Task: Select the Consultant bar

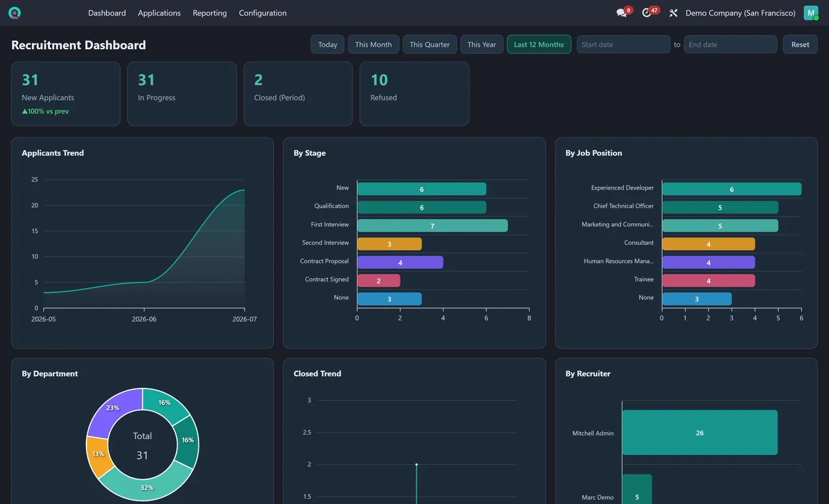Action: tap(708, 244)
